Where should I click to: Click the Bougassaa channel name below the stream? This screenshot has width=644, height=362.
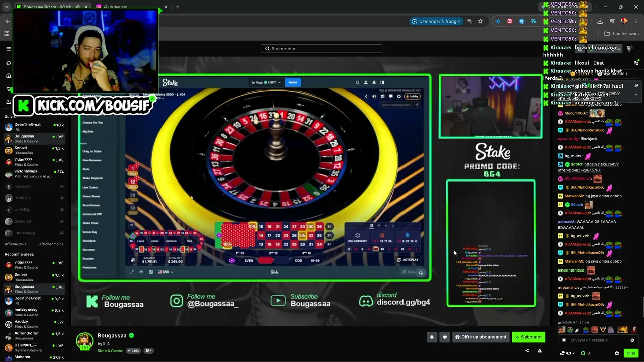click(x=112, y=336)
